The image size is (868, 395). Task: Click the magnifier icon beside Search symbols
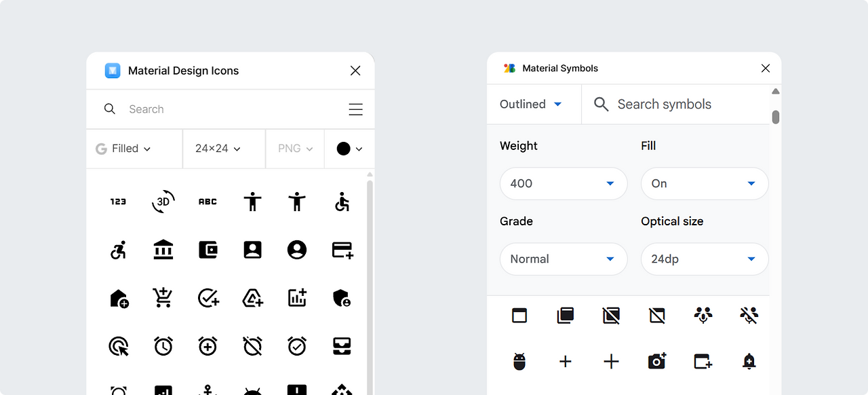click(601, 104)
